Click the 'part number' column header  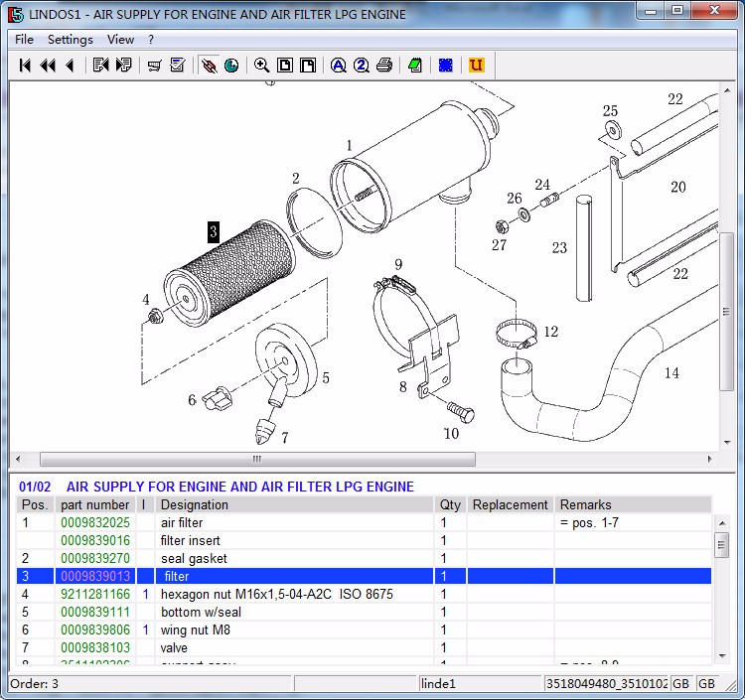pyautogui.click(x=95, y=504)
